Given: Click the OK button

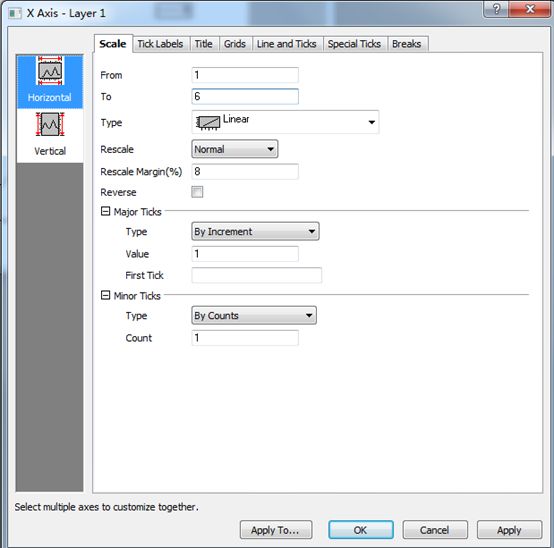Looking at the screenshot, I should tap(360, 530).
